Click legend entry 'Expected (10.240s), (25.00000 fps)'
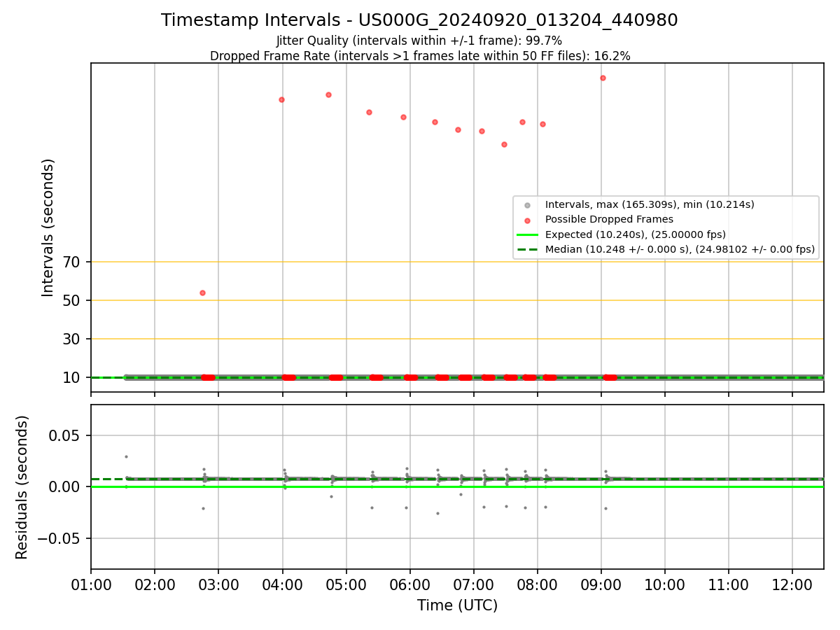840x630 pixels. [636, 234]
